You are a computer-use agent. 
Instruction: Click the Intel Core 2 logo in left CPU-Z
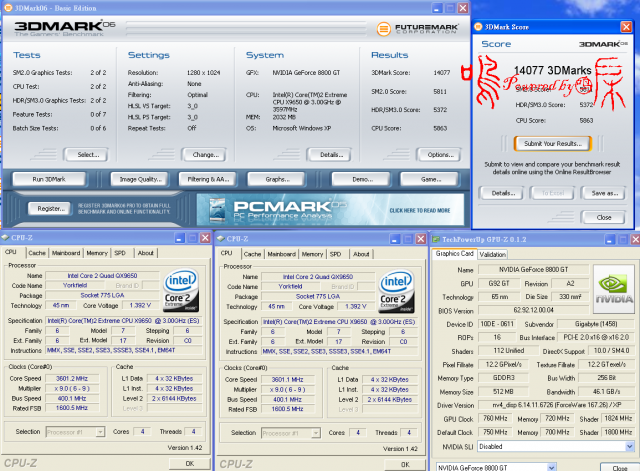tap(181, 291)
